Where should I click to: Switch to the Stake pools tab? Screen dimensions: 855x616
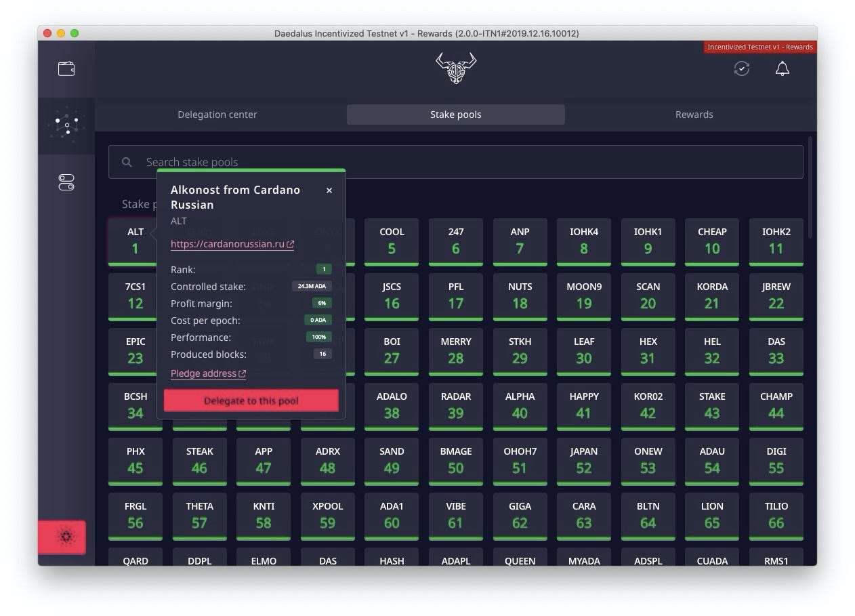[456, 115]
